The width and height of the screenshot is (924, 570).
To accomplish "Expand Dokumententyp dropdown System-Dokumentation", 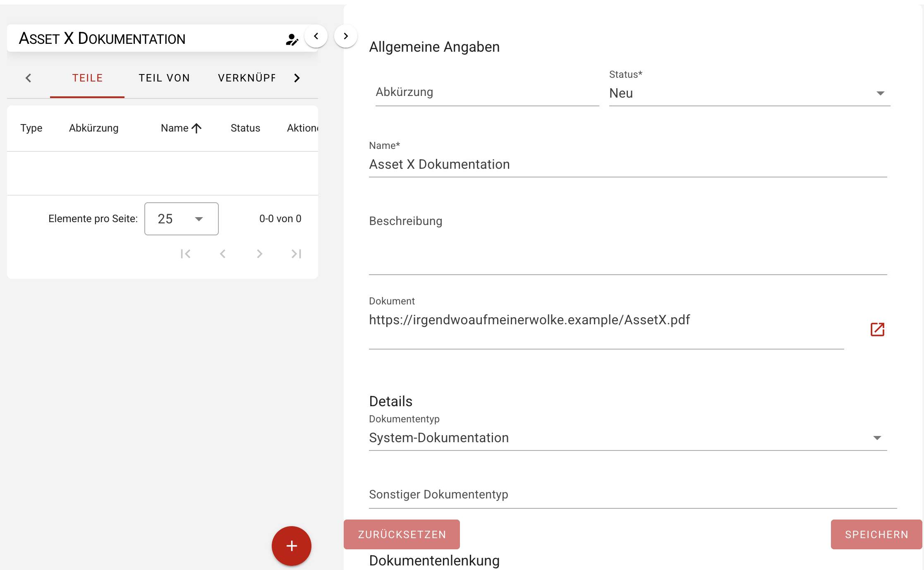I will [x=627, y=438].
